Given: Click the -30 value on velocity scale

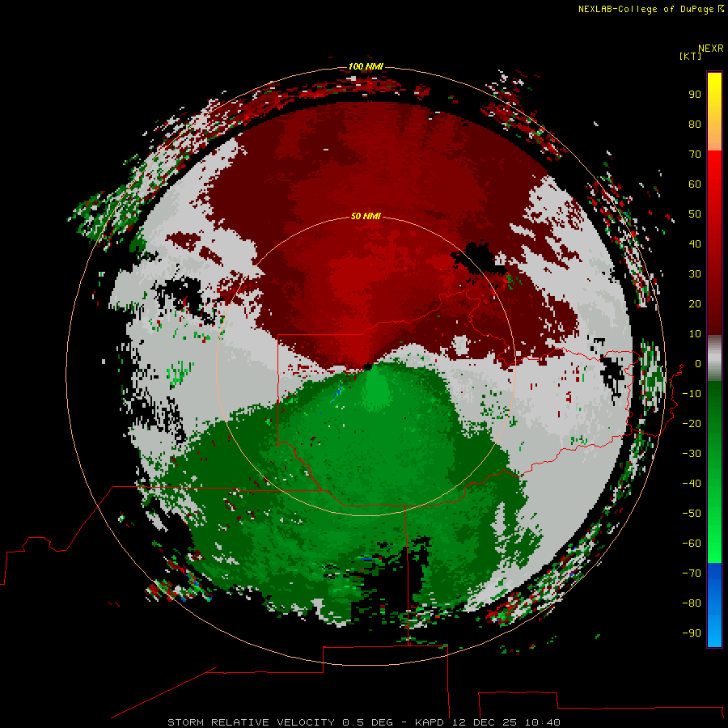Looking at the screenshot, I should coord(692,454).
